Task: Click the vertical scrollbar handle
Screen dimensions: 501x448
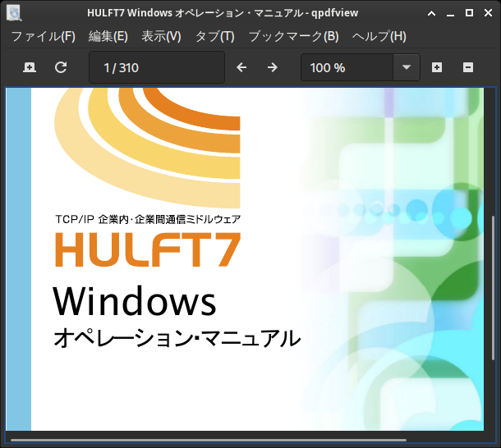Action: 494,288
